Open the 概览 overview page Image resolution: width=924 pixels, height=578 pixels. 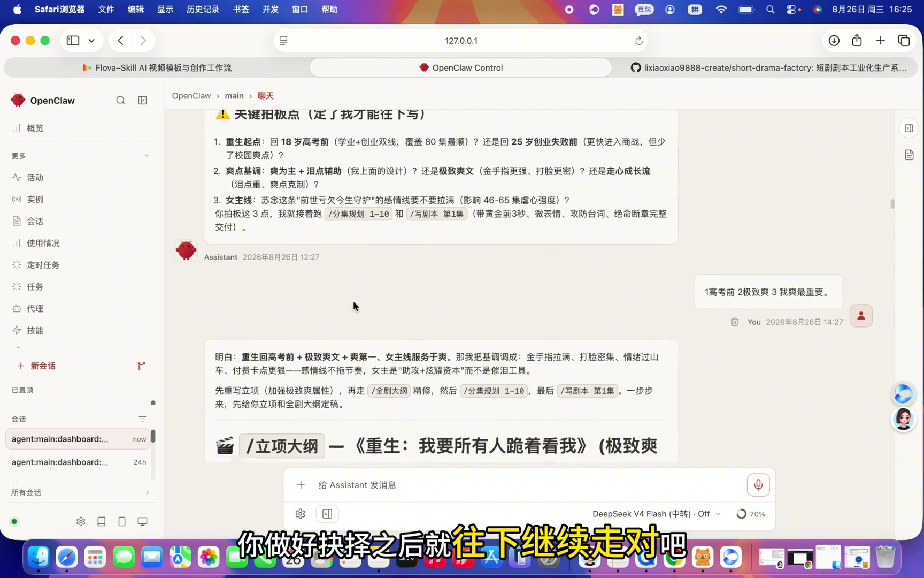(x=80, y=128)
